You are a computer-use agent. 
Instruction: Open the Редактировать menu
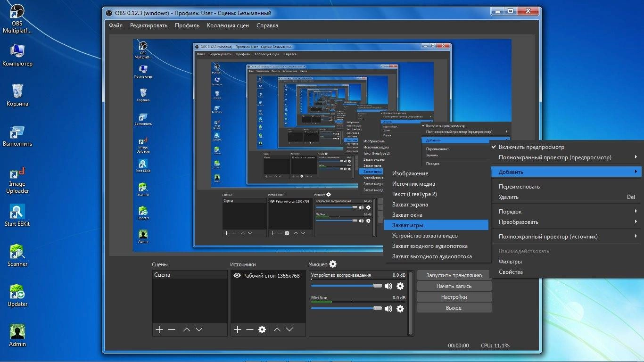(149, 25)
